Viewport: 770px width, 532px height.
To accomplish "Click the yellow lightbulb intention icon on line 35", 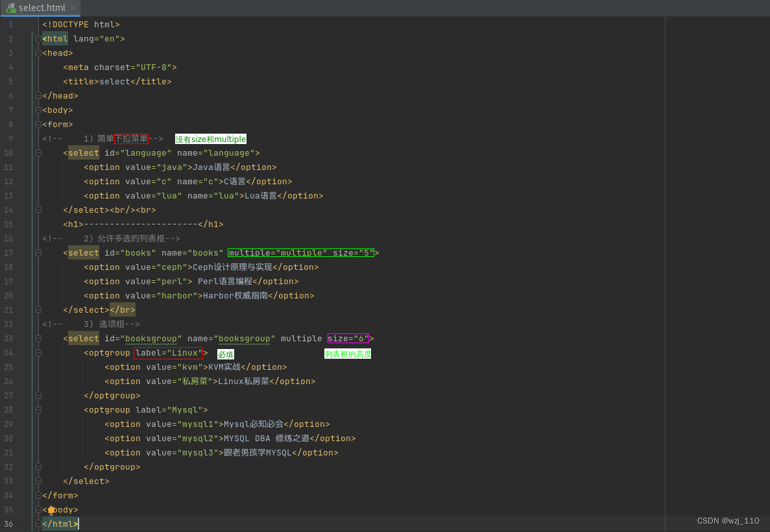I will click(x=51, y=510).
